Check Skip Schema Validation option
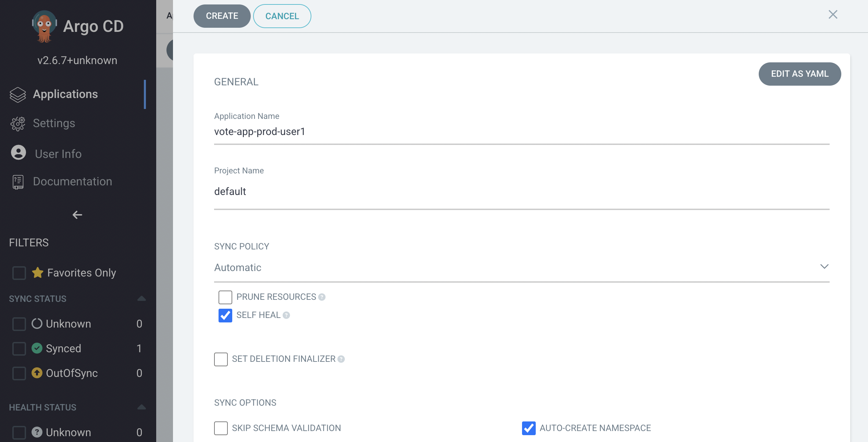The image size is (868, 442). [x=221, y=428]
